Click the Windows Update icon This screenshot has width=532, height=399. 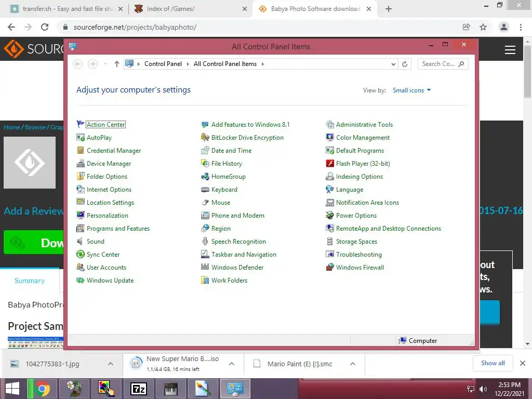(80, 280)
